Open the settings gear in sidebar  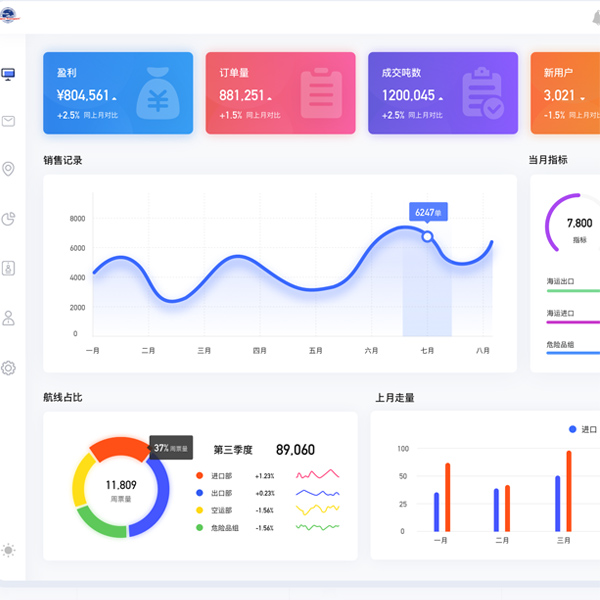[9, 368]
